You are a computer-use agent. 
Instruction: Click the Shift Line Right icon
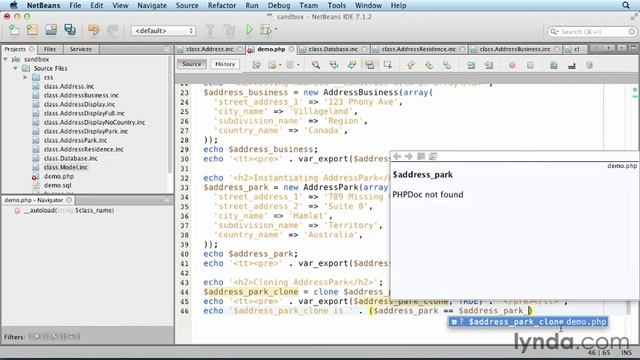[489, 65]
